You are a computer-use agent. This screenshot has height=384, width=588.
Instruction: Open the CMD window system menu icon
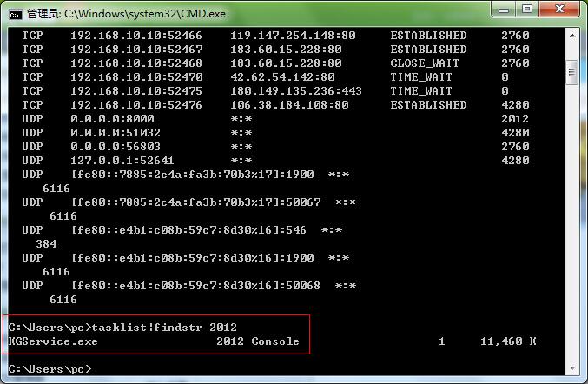tap(16, 15)
